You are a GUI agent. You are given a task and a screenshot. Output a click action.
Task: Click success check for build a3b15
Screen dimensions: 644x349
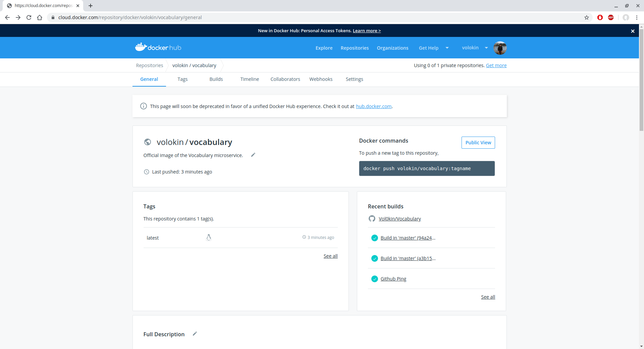[375, 258]
